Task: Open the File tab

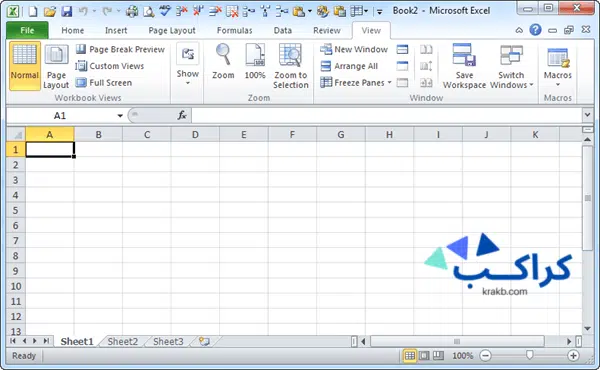Action: point(27,30)
